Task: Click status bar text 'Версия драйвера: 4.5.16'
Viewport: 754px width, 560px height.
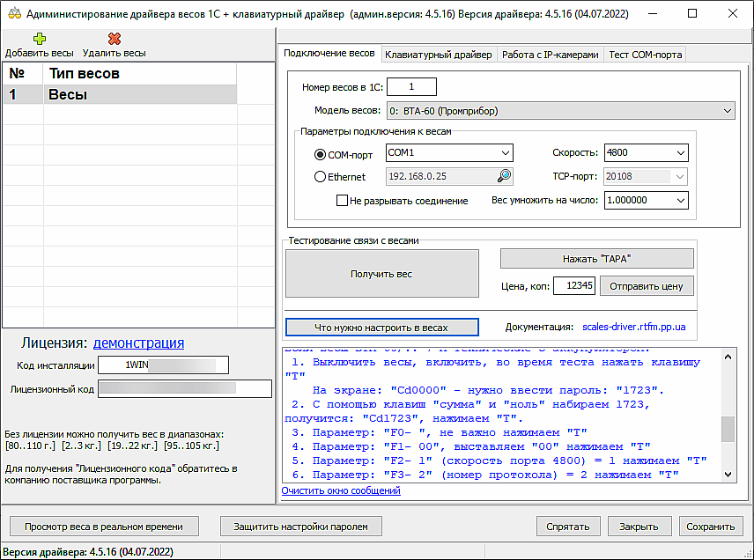Action: coord(88,552)
